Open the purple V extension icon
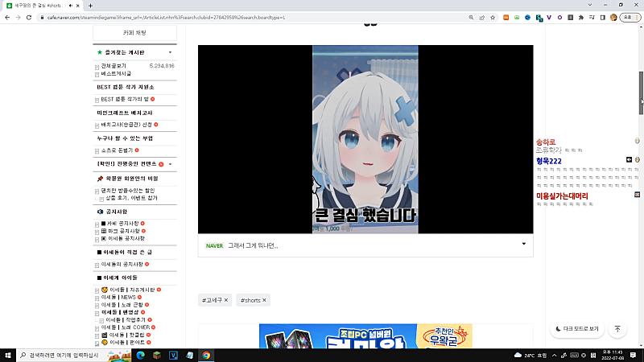This screenshot has width=644, height=362. pyautogui.click(x=549, y=18)
